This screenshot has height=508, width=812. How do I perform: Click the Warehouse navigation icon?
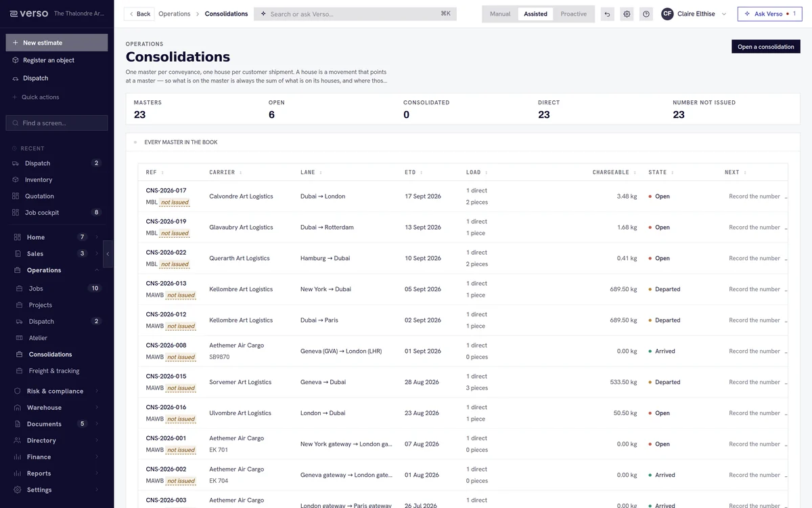coord(18,408)
